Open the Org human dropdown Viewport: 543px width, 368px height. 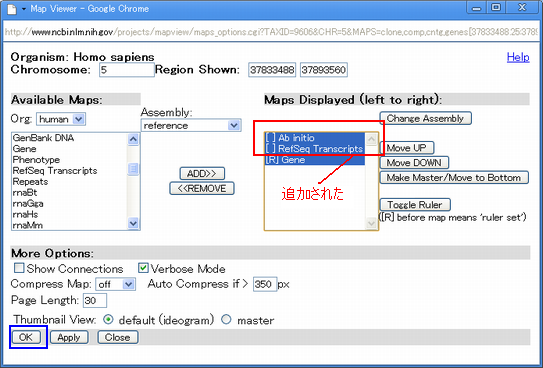pyautogui.click(x=61, y=119)
